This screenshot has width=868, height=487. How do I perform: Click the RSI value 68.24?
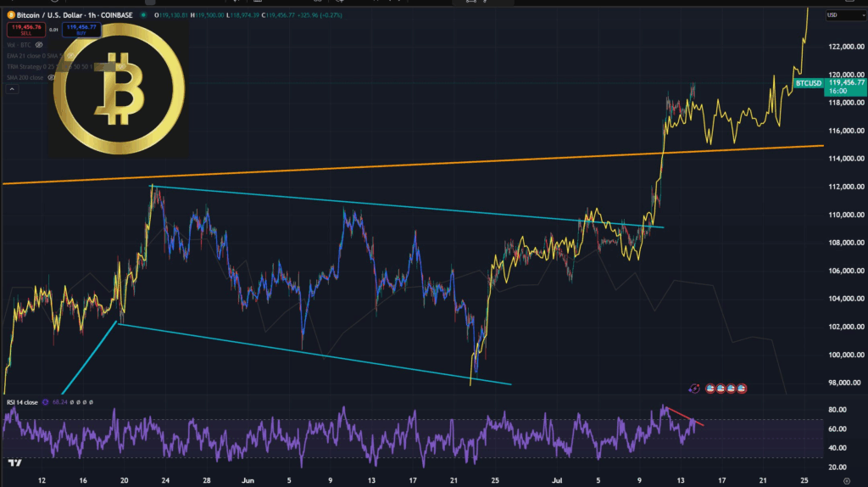60,402
